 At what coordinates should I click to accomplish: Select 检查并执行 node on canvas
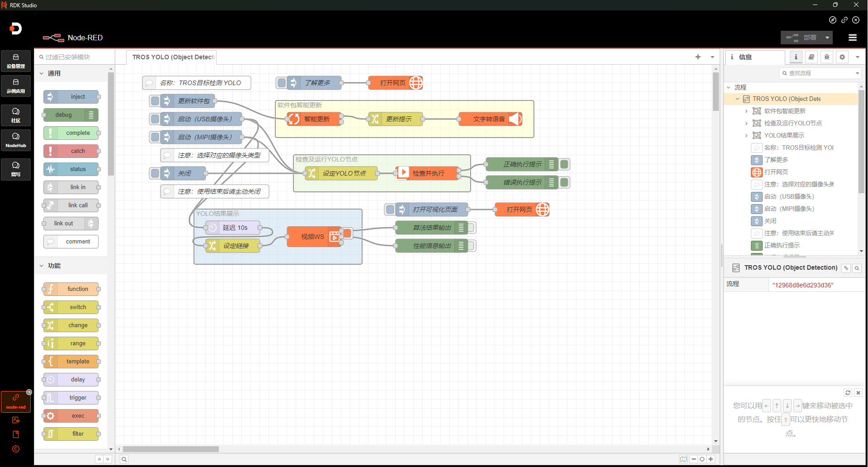click(427, 173)
